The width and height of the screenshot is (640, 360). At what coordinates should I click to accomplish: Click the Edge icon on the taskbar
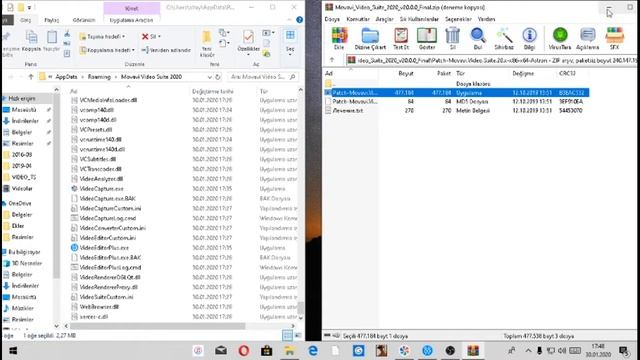coord(313,351)
